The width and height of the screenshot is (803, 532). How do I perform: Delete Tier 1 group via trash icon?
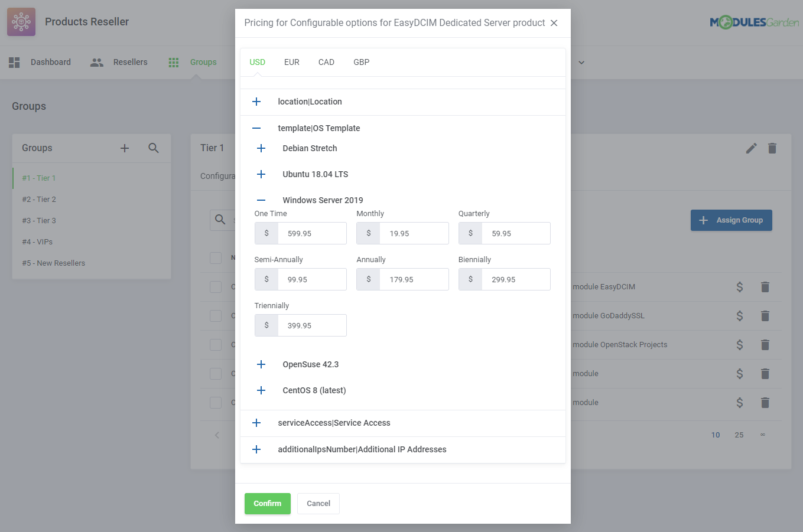772,148
